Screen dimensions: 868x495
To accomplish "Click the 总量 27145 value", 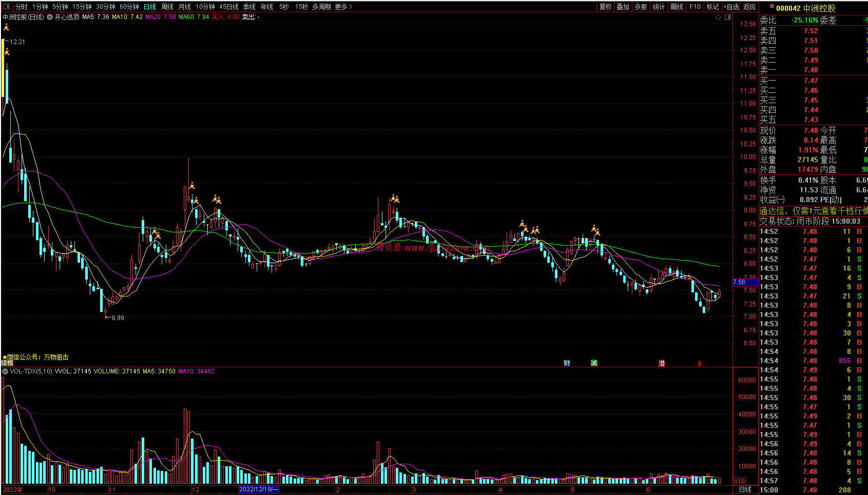I will point(808,160).
